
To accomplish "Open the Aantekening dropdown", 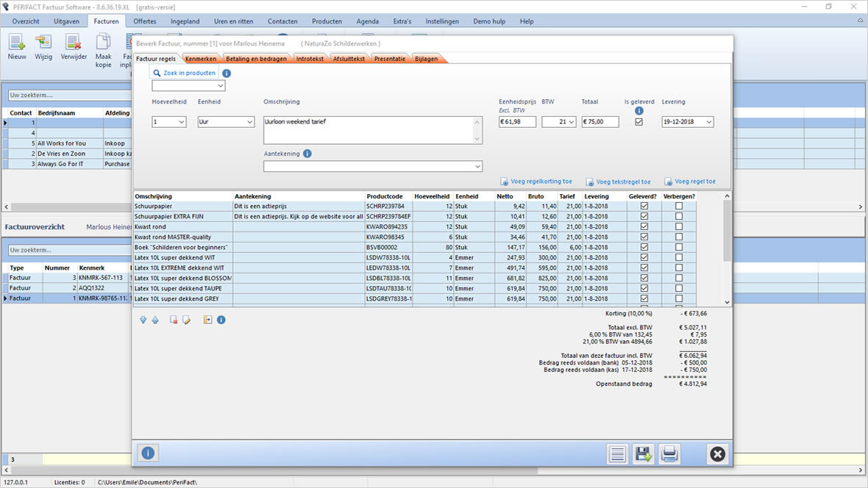I will 477,167.
